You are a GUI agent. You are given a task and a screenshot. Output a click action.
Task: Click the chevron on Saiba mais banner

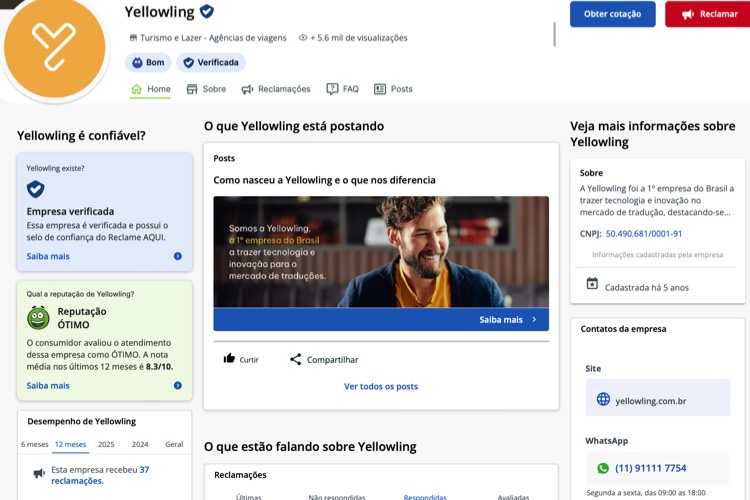click(534, 320)
